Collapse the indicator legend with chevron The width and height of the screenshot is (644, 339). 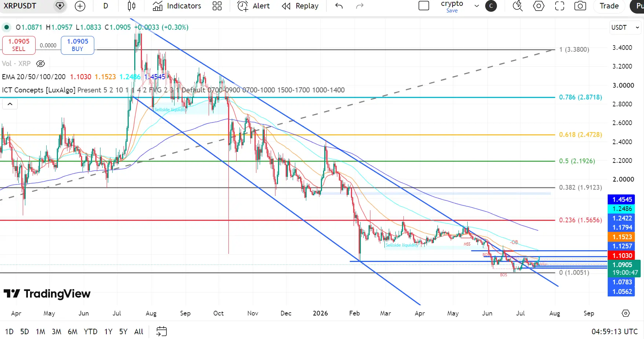point(10,104)
